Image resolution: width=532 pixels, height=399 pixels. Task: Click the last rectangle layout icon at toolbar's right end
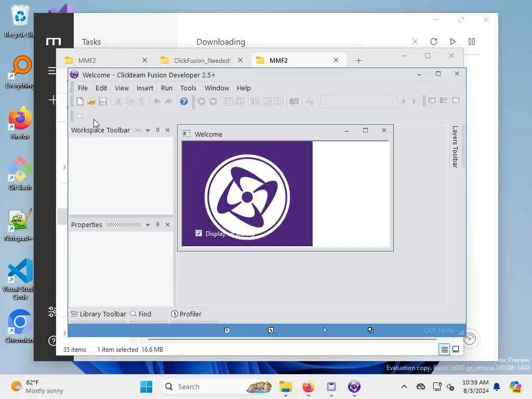click(x=456, y=100)
